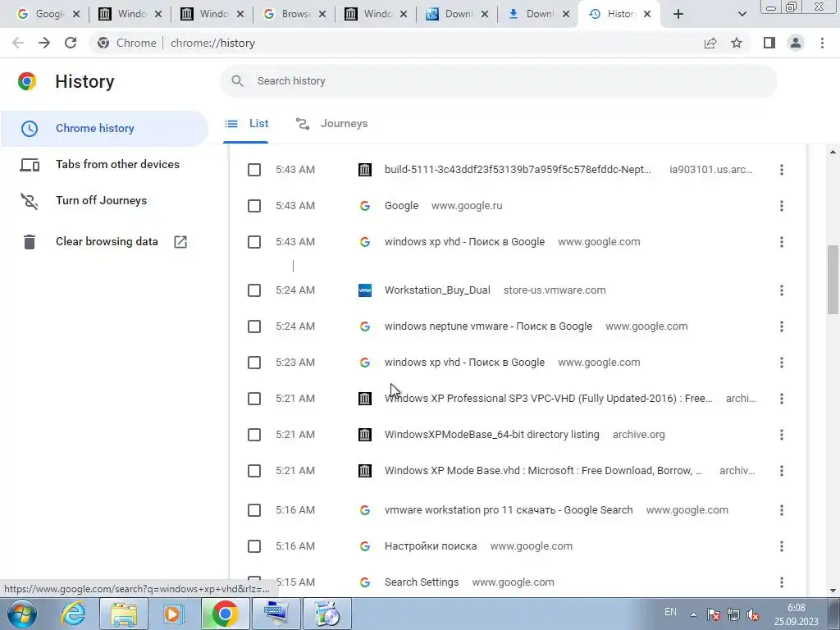Viewport: 840px width, 630px height.
Task: Select Chrome history in sidebar
Action: pos(104,129)
